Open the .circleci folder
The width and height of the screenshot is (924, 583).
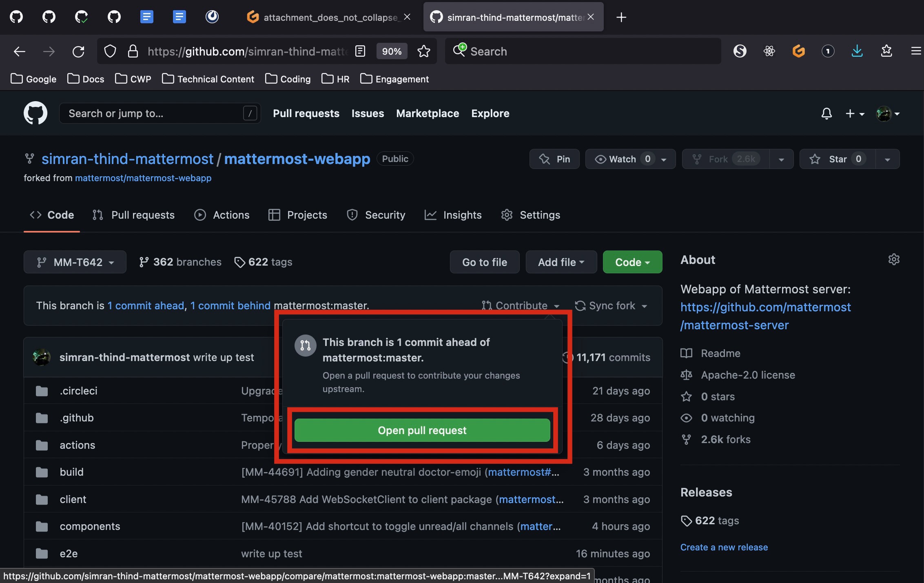pos(79,391)
